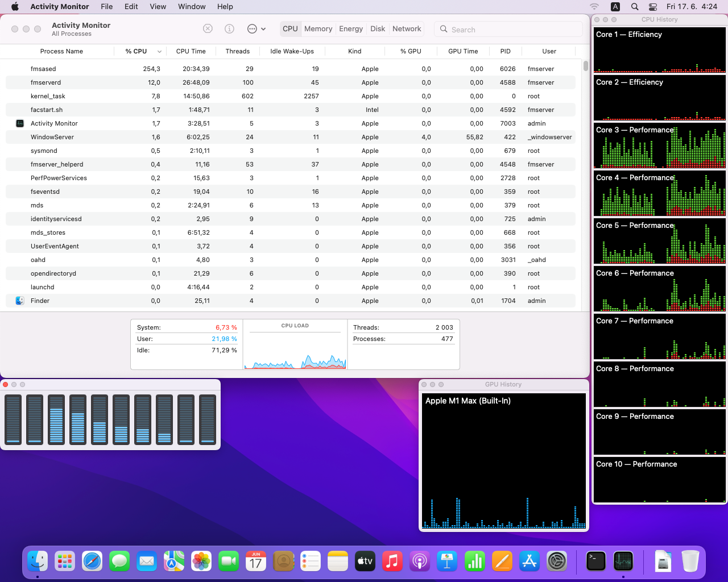Open Music from the Dock

pos(392,562)
